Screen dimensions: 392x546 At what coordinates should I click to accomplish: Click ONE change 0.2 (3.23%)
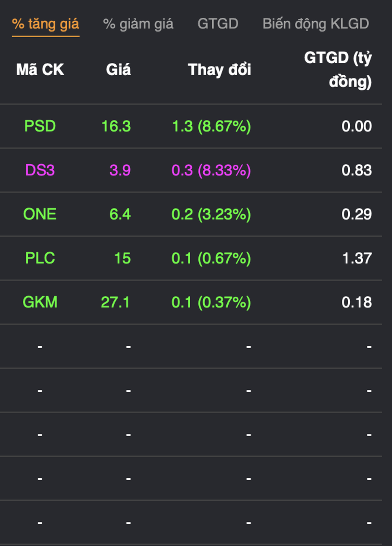211,214
